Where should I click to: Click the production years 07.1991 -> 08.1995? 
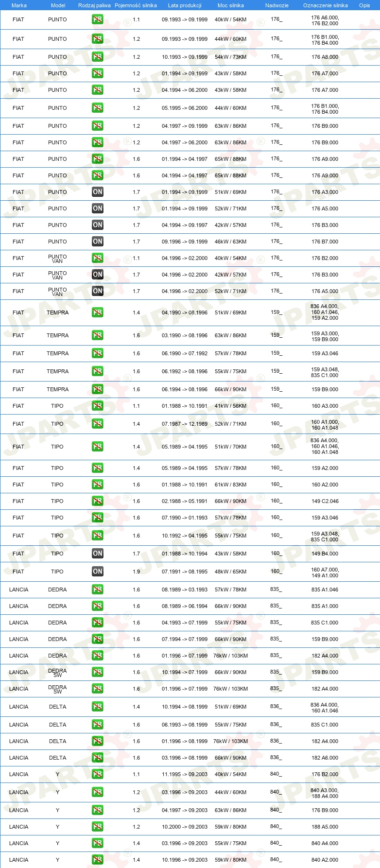(185, 572)
